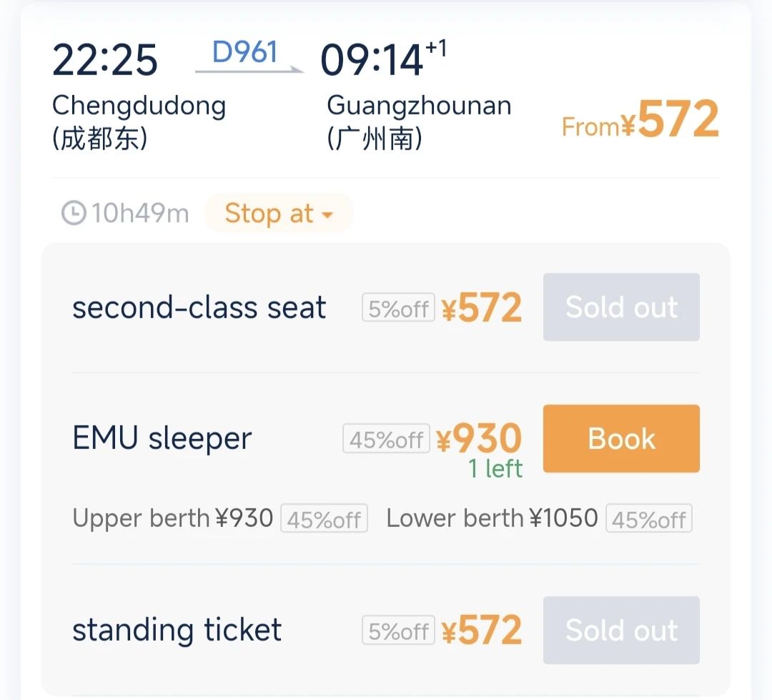Click Sold out for standing ticket

[621, 630]
